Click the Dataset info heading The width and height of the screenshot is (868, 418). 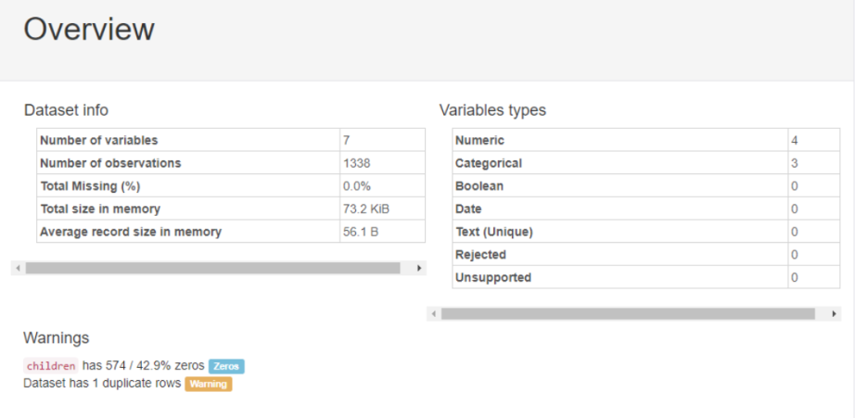tap(67, 110)
